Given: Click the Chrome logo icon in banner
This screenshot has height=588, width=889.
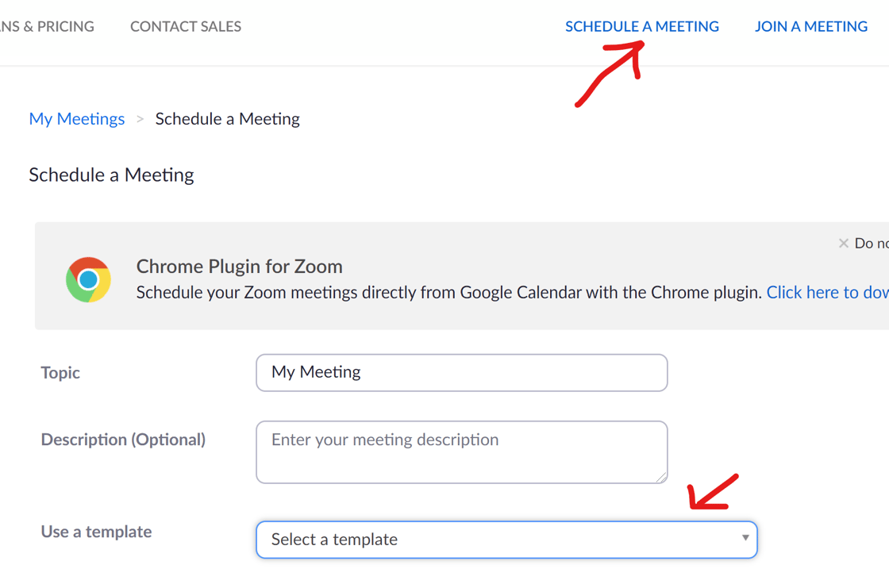Looking at the screenshot, I should pyautogui.click(x=88, y=279).
